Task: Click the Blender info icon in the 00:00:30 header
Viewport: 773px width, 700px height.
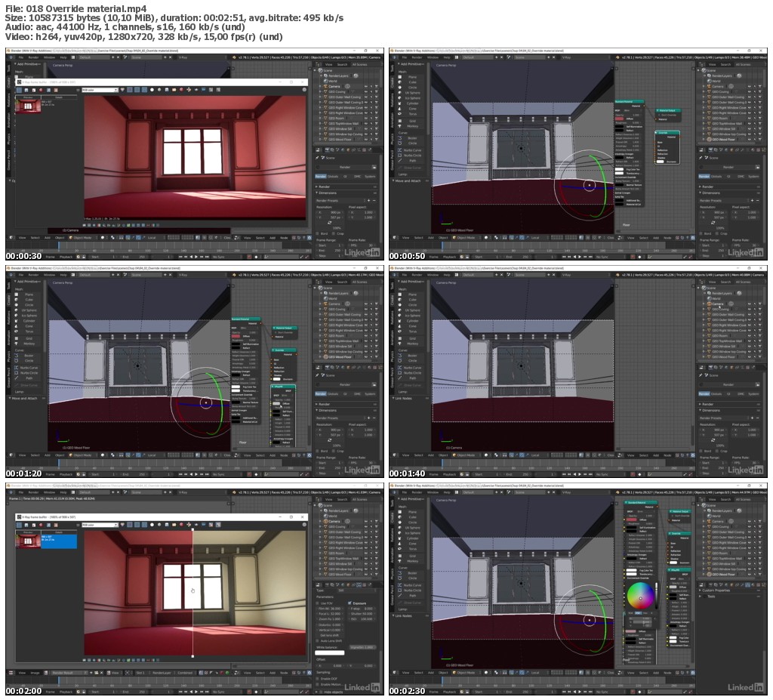Action: click(11, 57)
